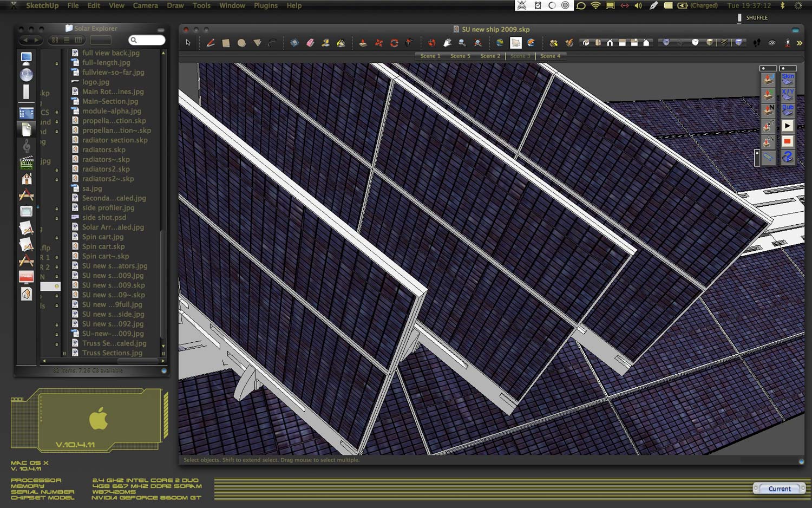The width and height of the screenshot is (812, 508).
Task: Open the volume menu bar icon
Action: [x=638, y=5]
